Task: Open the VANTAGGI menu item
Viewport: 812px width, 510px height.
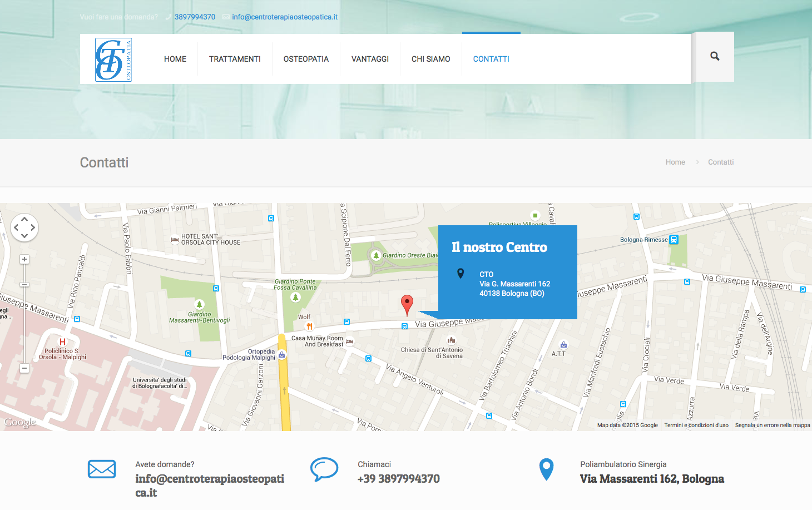Action: pyautogui.click(x=370, y=59)
